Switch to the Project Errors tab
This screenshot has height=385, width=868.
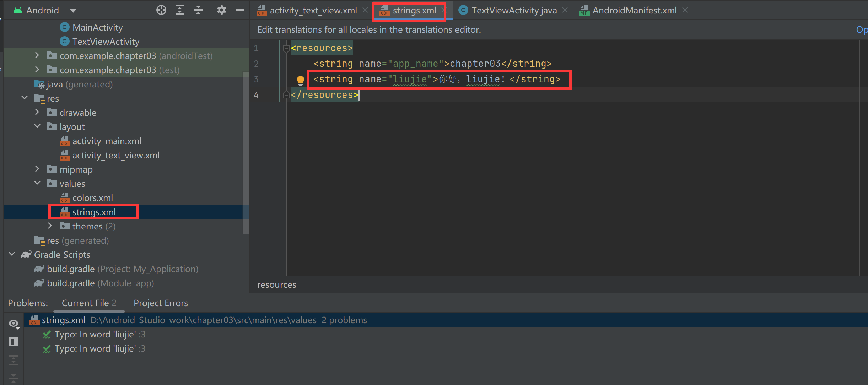(161, 303)
